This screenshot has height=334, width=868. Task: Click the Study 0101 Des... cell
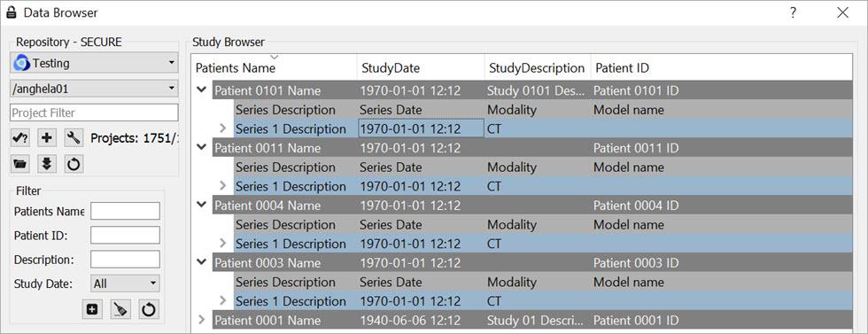click(536, 90)
